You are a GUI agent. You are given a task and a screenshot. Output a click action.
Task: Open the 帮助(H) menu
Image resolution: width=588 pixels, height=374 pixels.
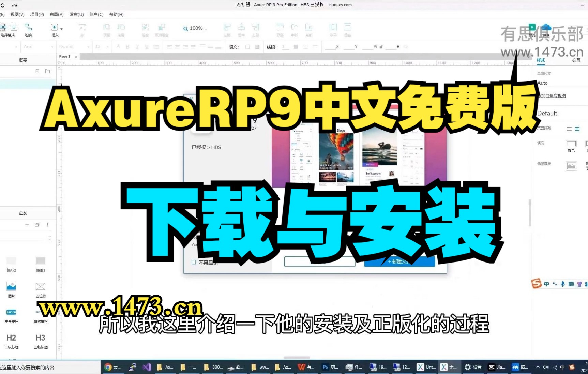[116, 14]
